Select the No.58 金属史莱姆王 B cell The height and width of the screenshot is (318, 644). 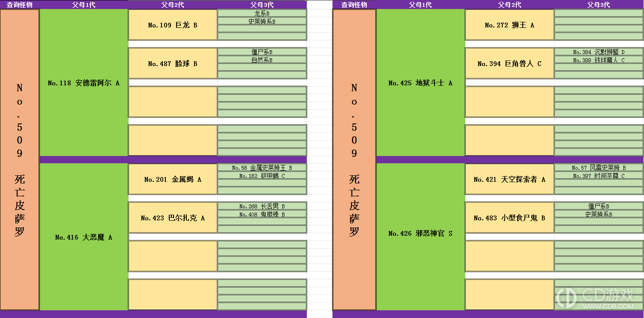(262, 168)
